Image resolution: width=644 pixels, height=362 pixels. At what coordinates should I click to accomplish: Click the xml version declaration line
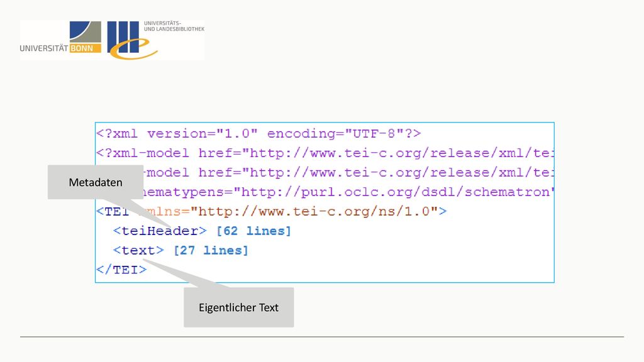[x=258, y=134]
